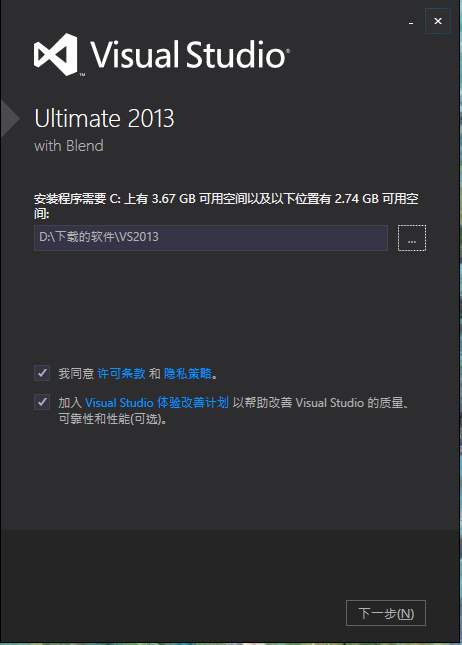Image resolution: width=462 pixels, height=645 pixels.
Task: Close the Visual Studio installer window
Action: click(438, 21)
